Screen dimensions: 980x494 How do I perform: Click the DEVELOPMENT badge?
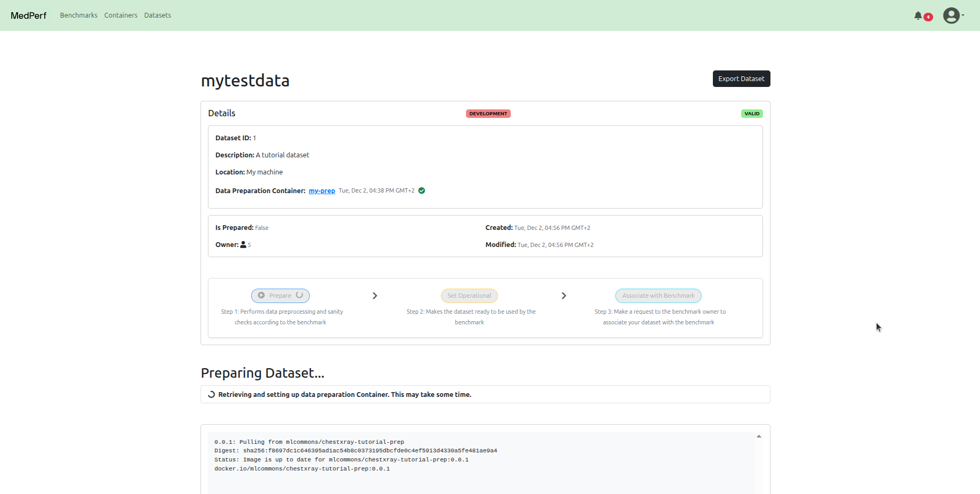tap(488, 113)
